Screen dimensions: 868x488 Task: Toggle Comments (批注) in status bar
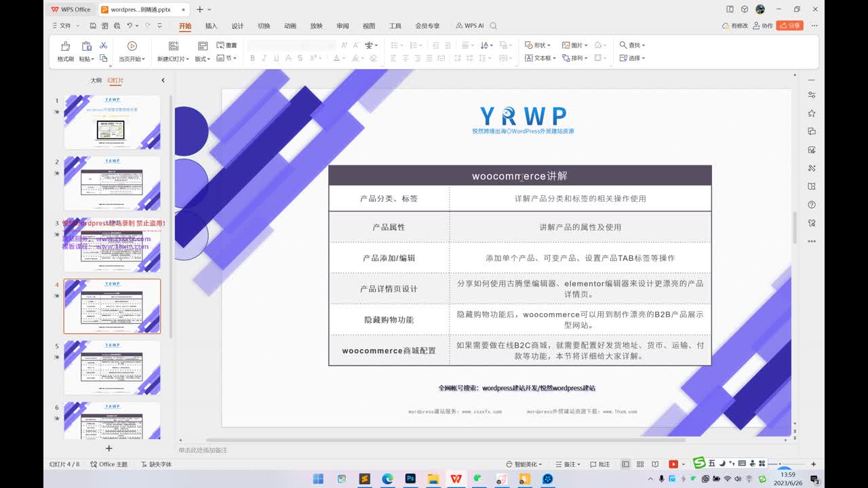599,464
